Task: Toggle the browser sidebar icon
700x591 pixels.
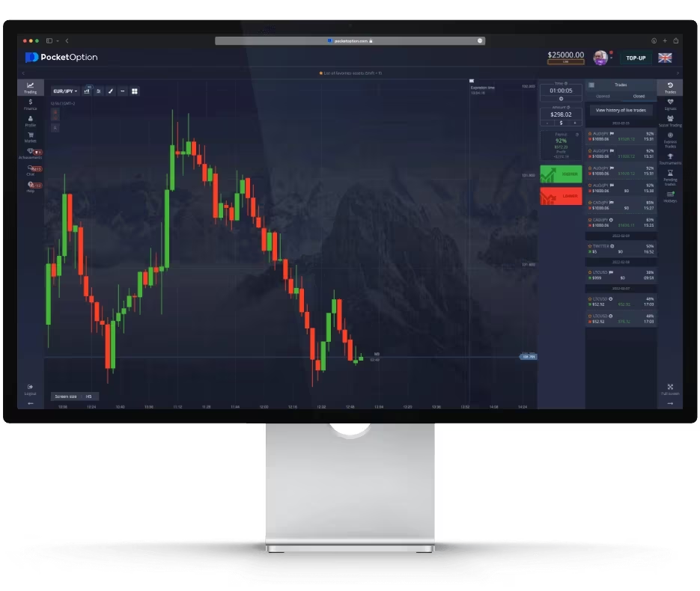Action: coord(49,40)
